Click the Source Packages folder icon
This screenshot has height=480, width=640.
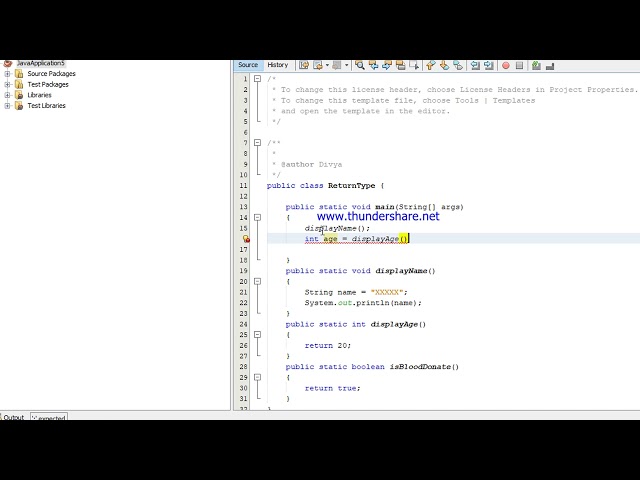tap(19, 73)
